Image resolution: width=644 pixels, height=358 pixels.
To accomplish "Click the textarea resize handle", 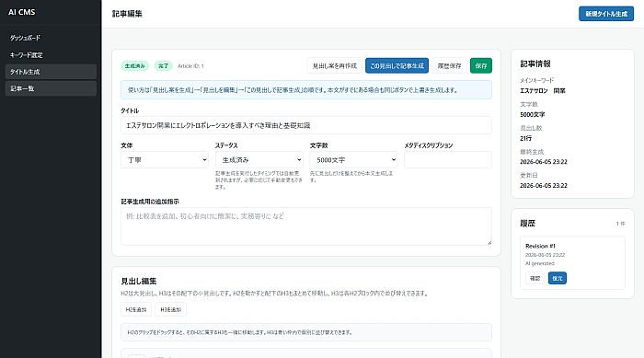I will click(x=489, y=243).
